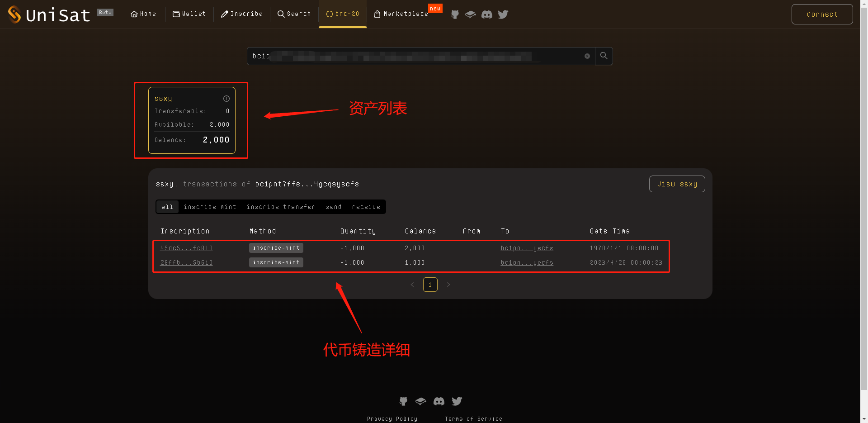Image resolution: width=868 pixels, height=423 pixels.
Task: Open GitHub icon in footer
Action: pyautogui.click(x=403, y=401)
